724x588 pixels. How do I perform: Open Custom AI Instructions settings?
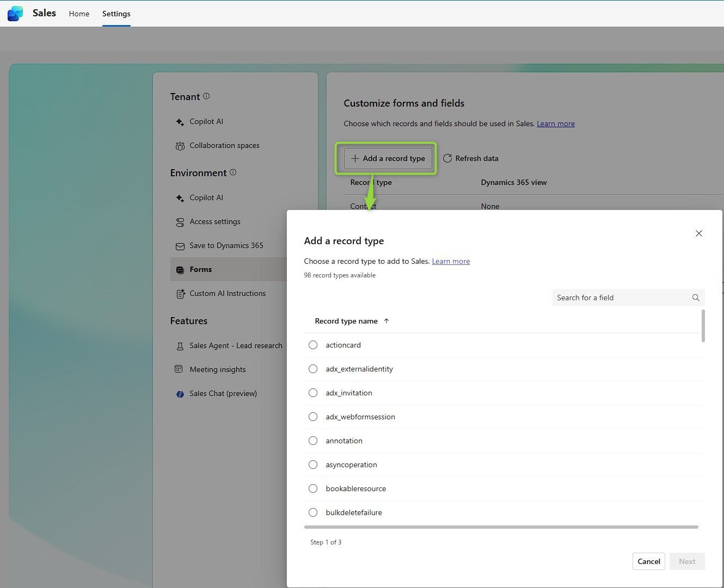[228, 294]
